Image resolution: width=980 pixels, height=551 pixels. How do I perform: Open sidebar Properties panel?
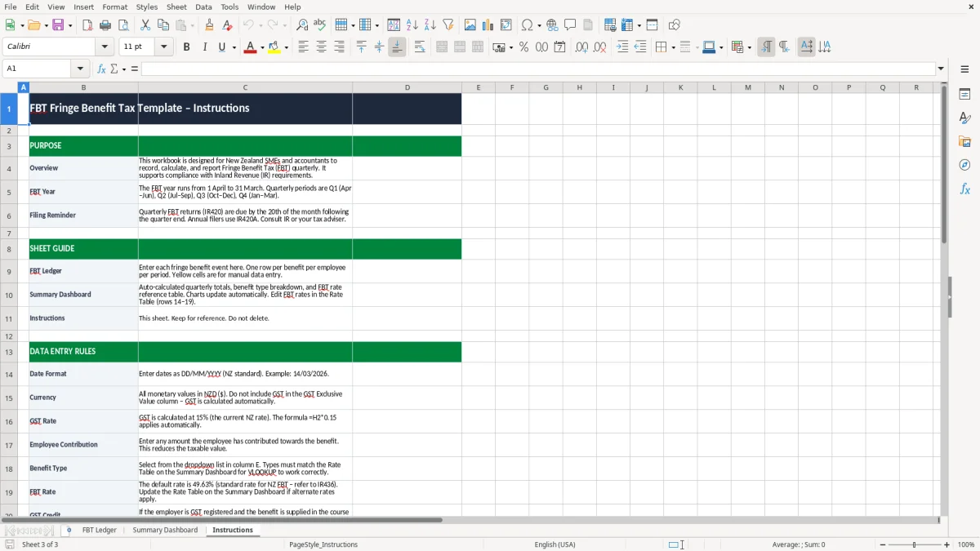[964, 95]
